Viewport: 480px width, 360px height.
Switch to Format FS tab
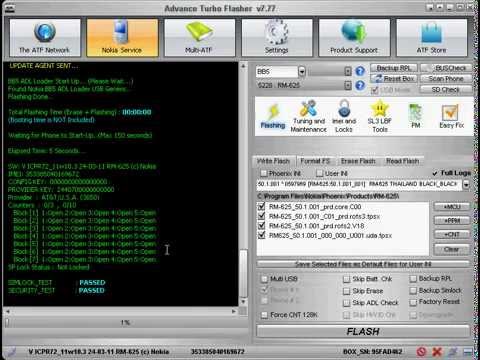click(x=315, y=161)
